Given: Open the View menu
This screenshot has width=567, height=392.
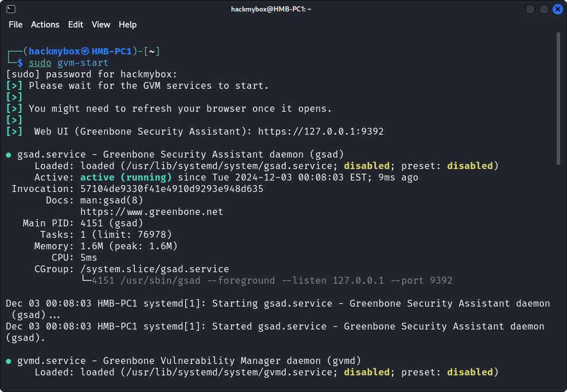Looking at the screenshot, I should click(101, 25).
